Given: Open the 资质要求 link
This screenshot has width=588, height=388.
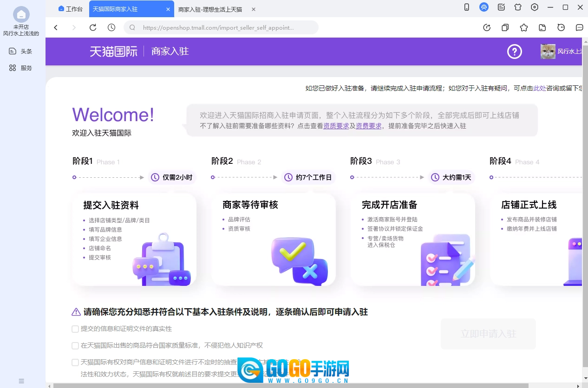Looking at the screenshot, I should click(x=336, y=126).
